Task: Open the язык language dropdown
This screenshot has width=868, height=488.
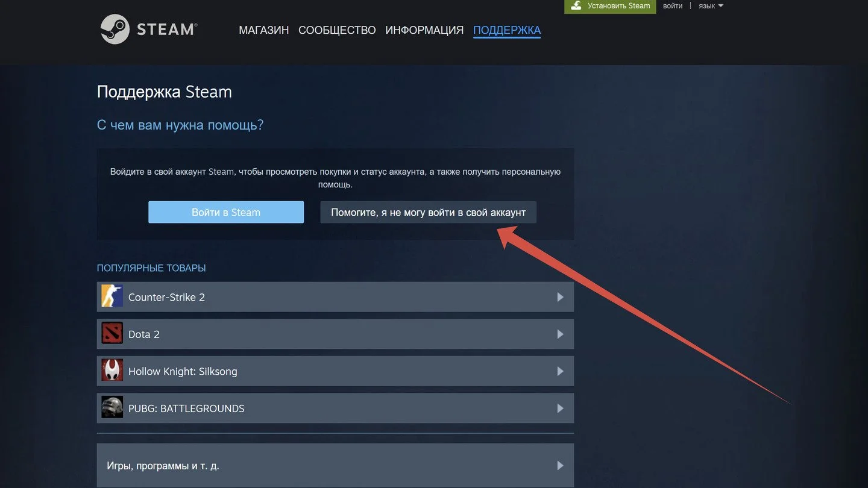Action: point(711,6)
